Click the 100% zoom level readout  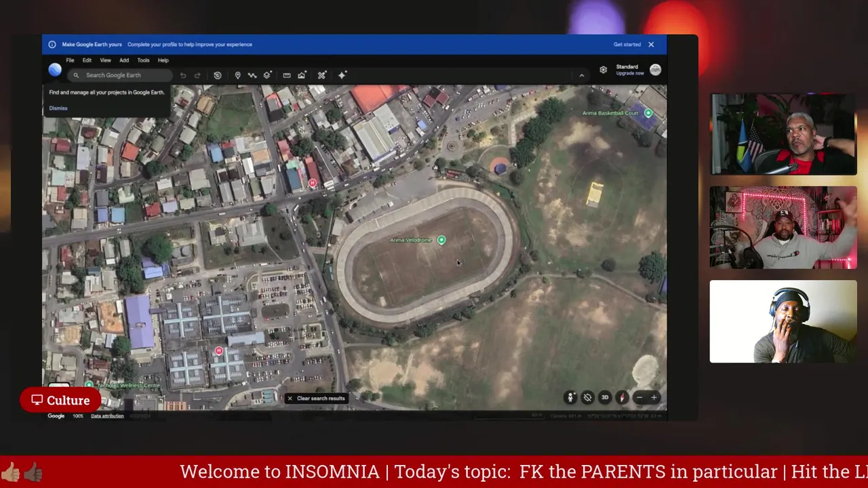pyautogui.click(x=78, y=415)
